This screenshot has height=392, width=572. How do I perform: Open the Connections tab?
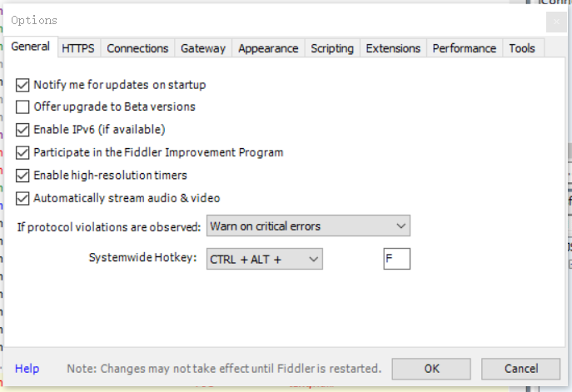click(x=137, y=48)
